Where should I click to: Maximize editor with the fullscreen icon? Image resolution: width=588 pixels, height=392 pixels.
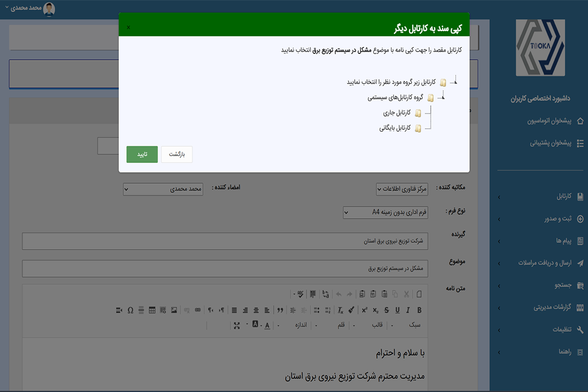pyautogui.click(x=237, y=325)
